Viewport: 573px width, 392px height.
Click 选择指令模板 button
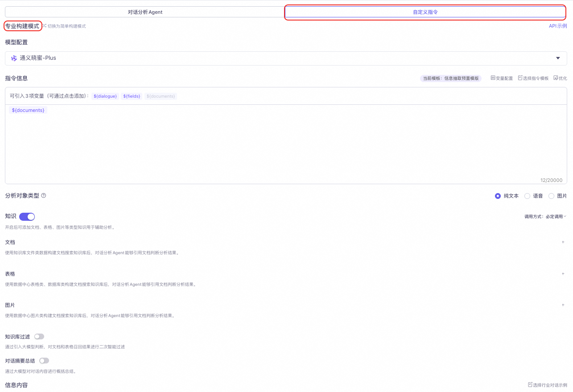(533, 78)
